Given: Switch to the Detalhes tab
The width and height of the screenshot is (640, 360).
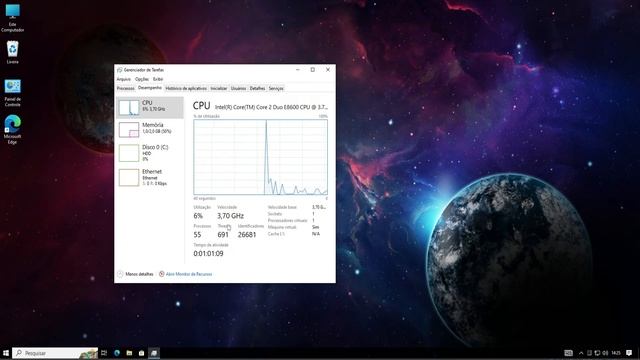Looking at the screenshot, I should click(257, 88).
